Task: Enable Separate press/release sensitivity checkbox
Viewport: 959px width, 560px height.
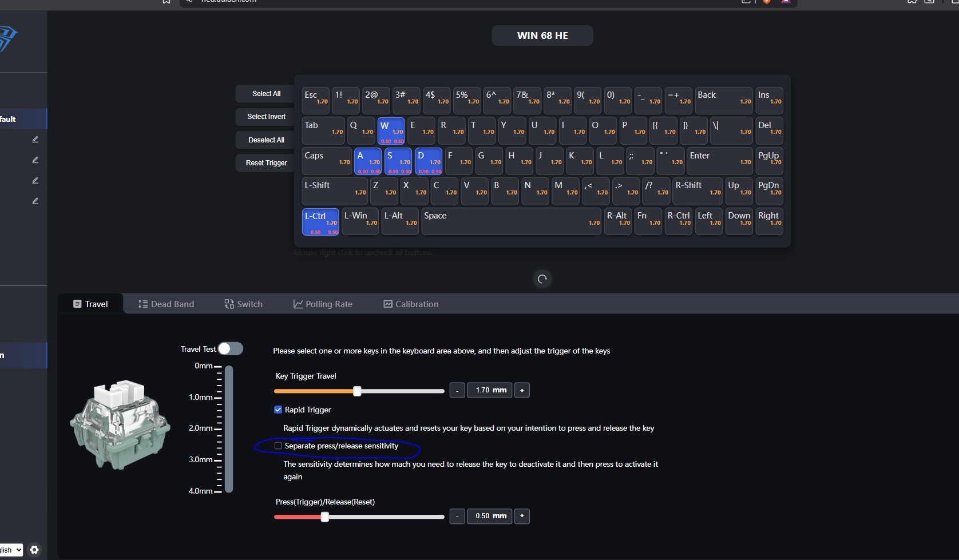Action: pos(278,446)
